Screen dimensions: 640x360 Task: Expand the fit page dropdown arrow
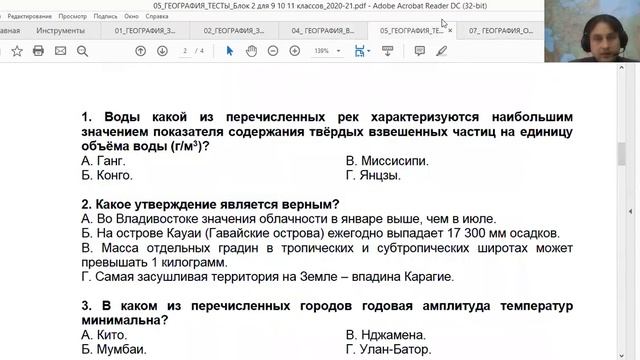pos(369,51)
